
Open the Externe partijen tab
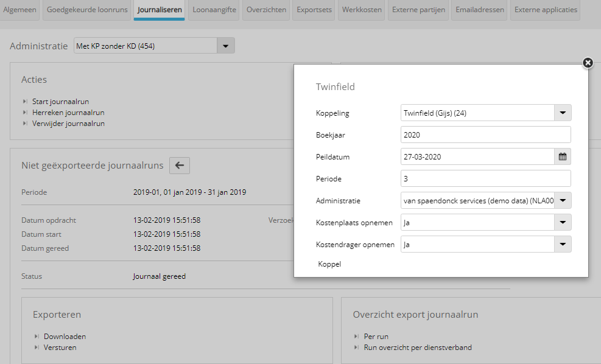tap(418, 10)
